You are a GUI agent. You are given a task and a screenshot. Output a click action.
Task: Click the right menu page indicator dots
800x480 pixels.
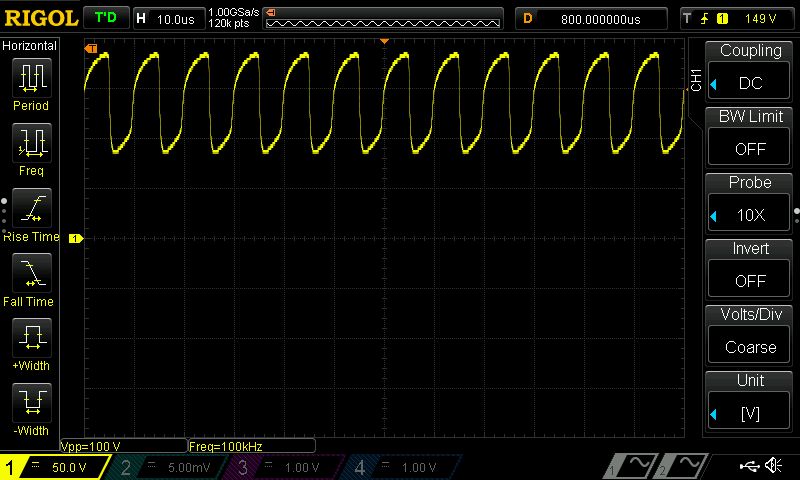pos(796,215)
